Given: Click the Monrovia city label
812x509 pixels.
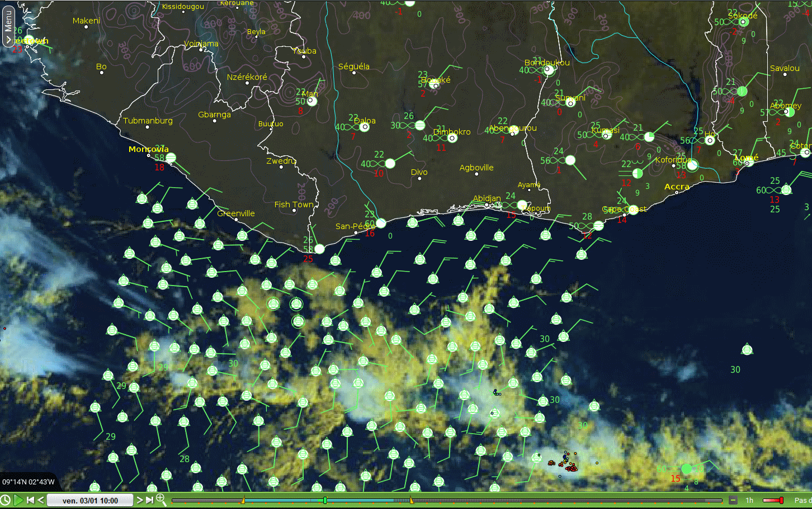Looking at the screenshot, I should [149, 149].
